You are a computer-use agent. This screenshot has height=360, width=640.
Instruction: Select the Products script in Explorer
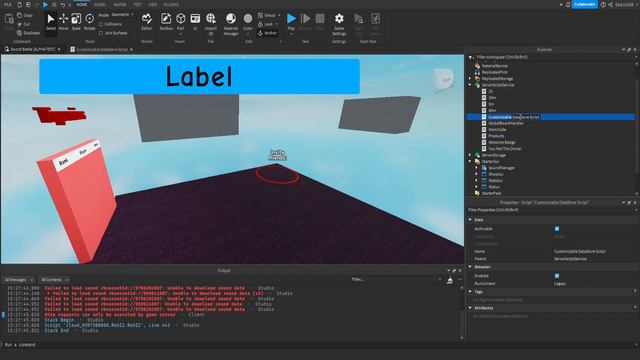click(x=496, y=136)
